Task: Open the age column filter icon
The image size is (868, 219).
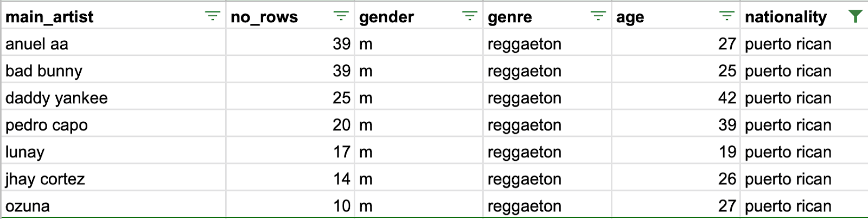Action: (726, 16)
